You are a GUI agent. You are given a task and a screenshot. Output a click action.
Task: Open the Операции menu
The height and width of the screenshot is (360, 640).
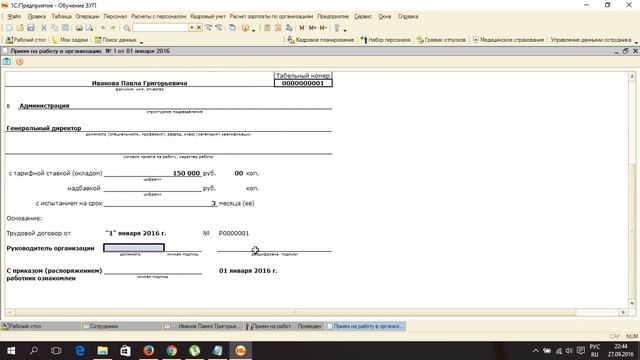click(87, 17)
